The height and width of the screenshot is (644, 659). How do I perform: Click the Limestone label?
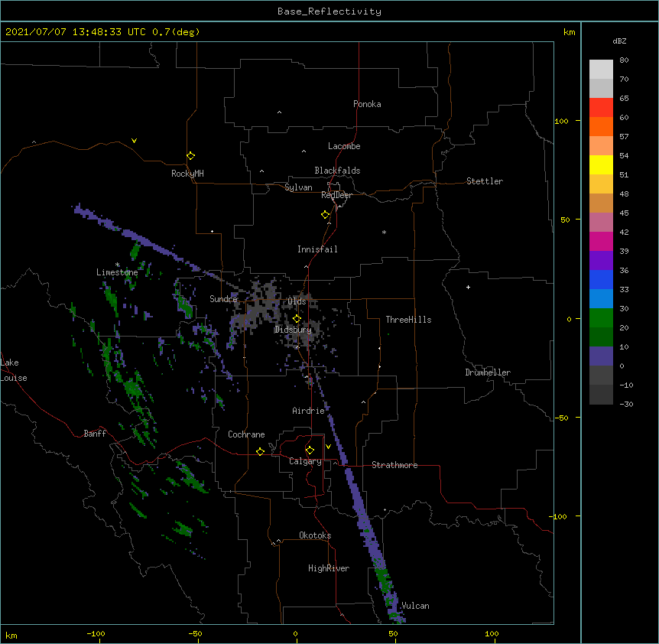(x=117, y=272)
